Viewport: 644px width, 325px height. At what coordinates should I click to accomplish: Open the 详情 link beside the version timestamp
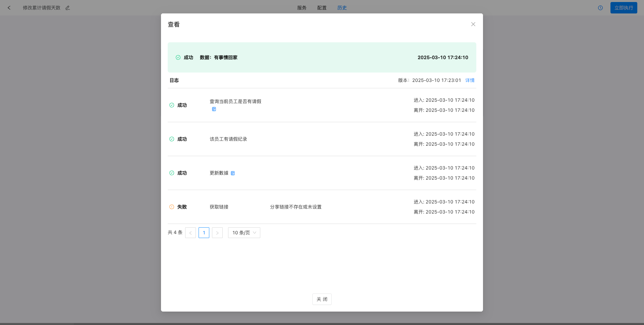point(470,80)
